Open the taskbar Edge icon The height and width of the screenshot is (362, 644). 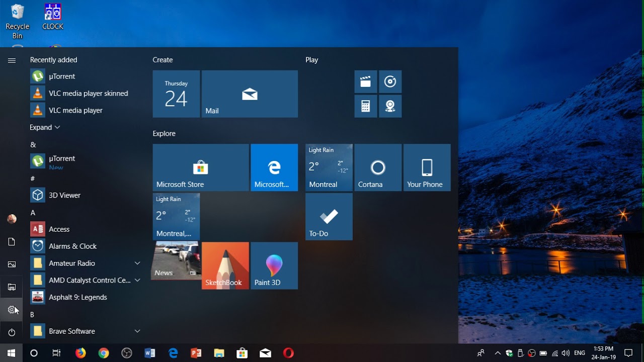click(x=173, y=353)
